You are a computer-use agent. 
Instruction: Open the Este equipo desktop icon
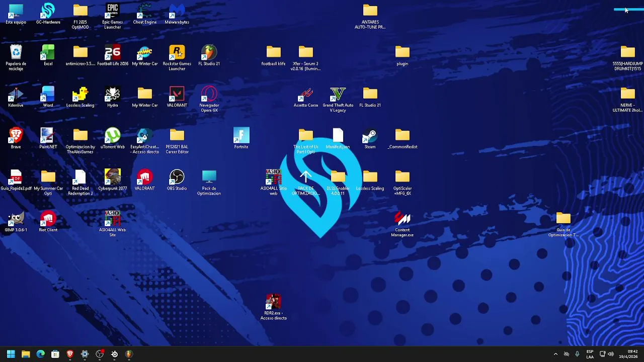pyautogui.click(x=16, y=14)
